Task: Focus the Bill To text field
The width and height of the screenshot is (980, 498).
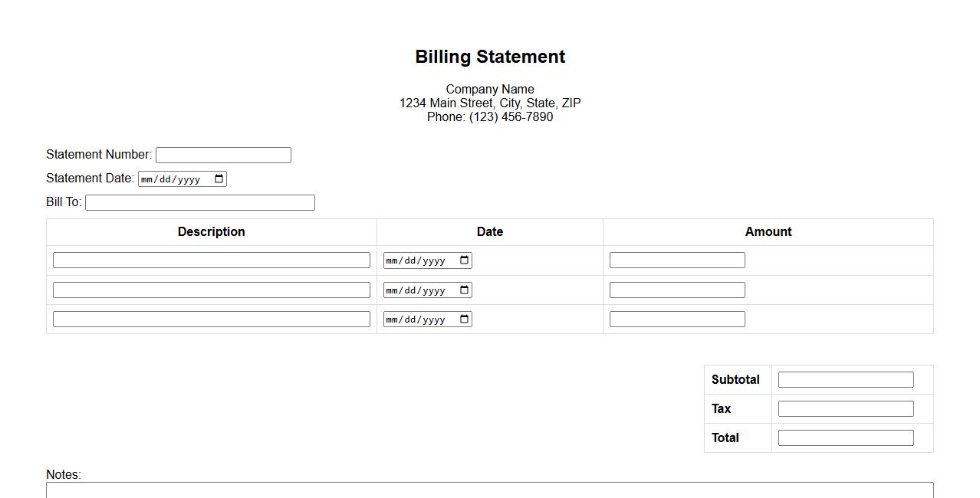Action: (x=199, y=203)
